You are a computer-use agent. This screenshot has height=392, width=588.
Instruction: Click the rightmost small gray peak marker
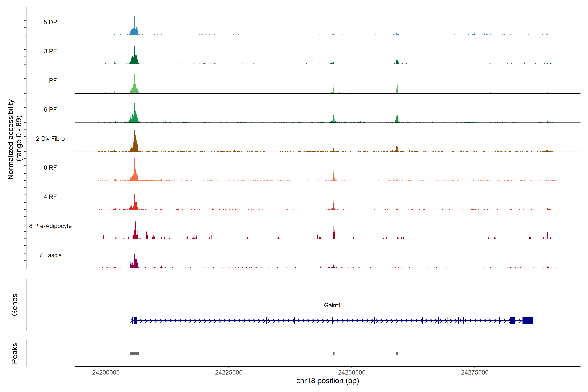point(397,353)
